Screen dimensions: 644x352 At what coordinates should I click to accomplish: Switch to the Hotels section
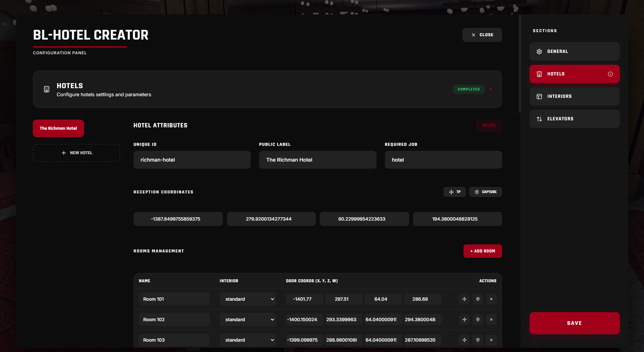[575, 74]
